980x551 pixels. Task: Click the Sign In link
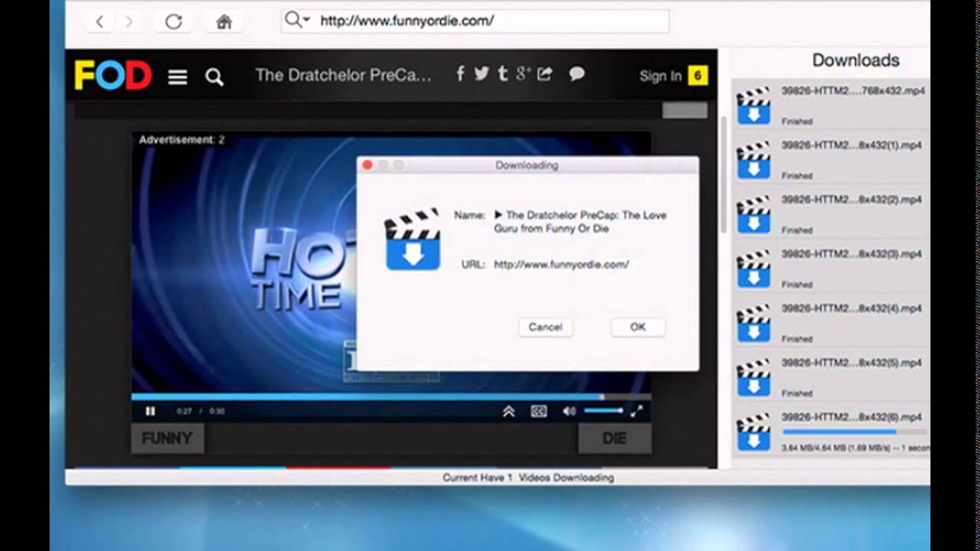coord(660,76)
